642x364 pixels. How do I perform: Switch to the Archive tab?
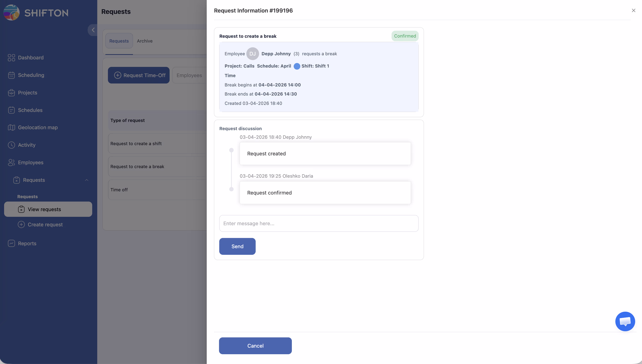145,41
